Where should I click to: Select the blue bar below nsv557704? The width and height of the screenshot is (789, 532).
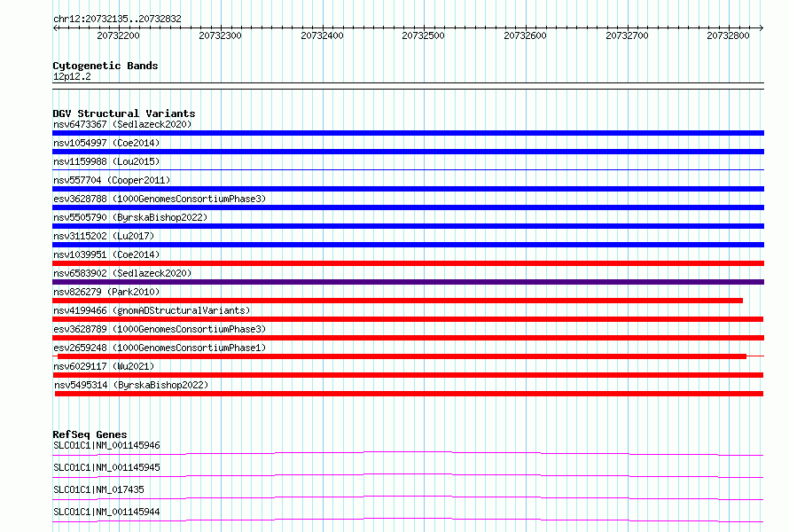(408, 189)
